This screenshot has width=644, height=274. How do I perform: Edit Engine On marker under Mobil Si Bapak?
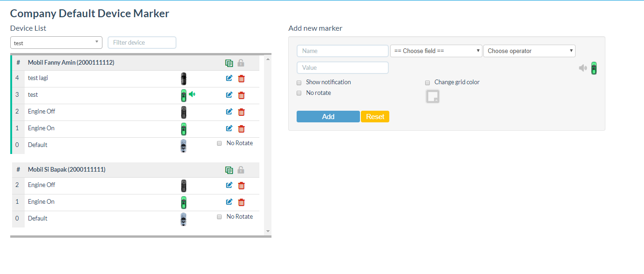[x=229, y=202]
